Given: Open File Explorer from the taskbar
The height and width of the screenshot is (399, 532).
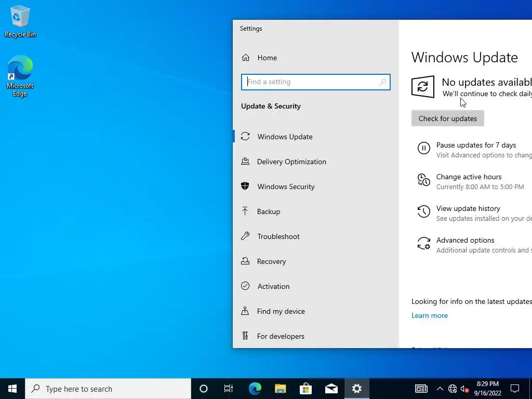Looking at the screenshot, I should [x=280, y=389].
